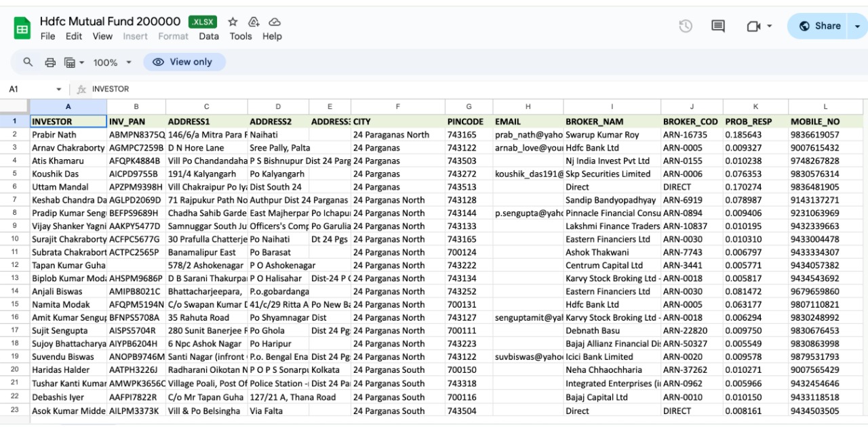Check the cloud document status icon

click(x=275, y=22)
